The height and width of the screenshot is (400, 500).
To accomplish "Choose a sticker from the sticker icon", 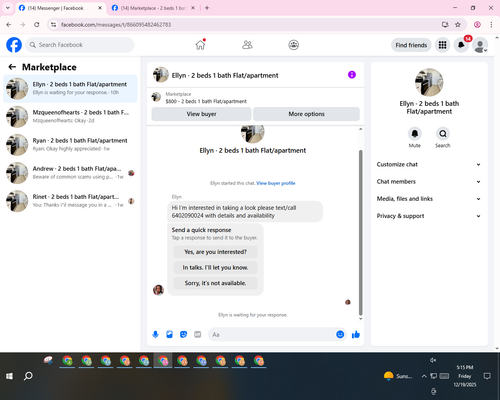I will click(183, 334).
